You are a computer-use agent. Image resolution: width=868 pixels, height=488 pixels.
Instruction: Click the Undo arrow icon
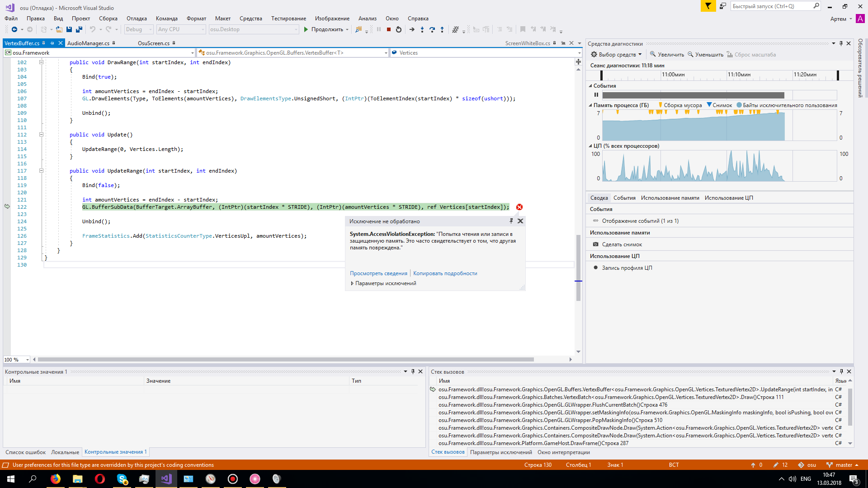click(x=93, y=29)
